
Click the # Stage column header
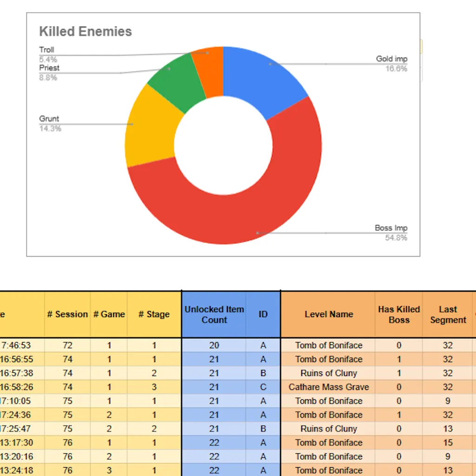[154, 314]
